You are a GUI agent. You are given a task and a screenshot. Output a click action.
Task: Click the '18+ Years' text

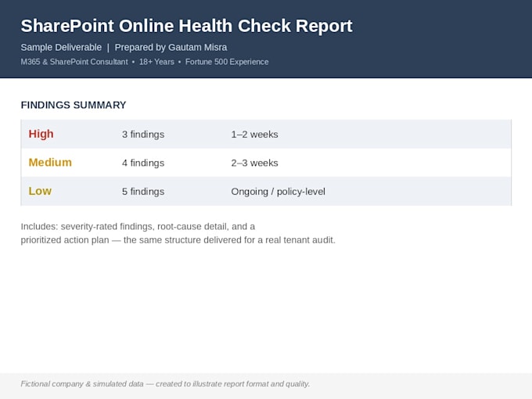coord(156,62)
